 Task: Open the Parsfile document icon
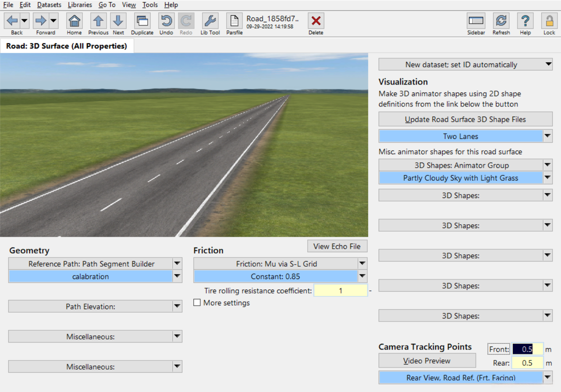(x=234, y=21)
